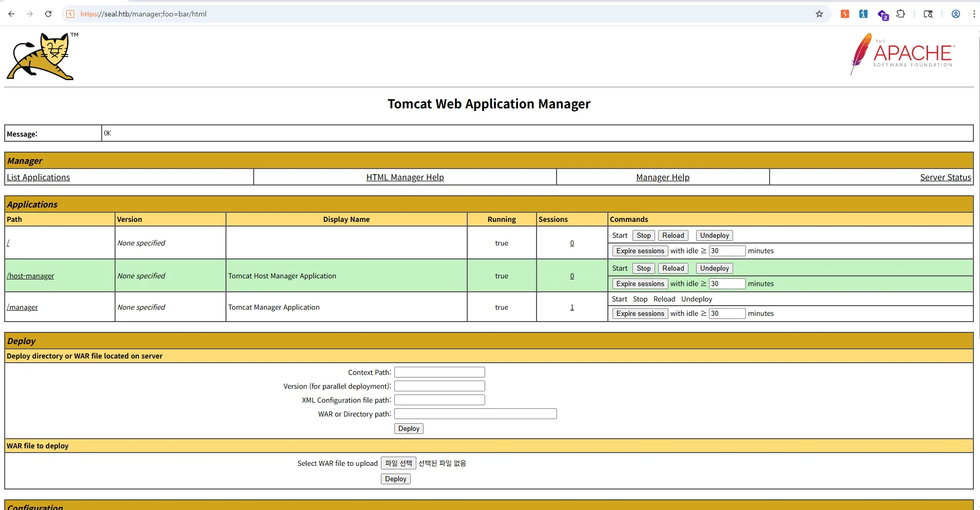This screenshot has height=510, width=980.
Task: Stop the /host-manager application
Action: tap(644, 268)
